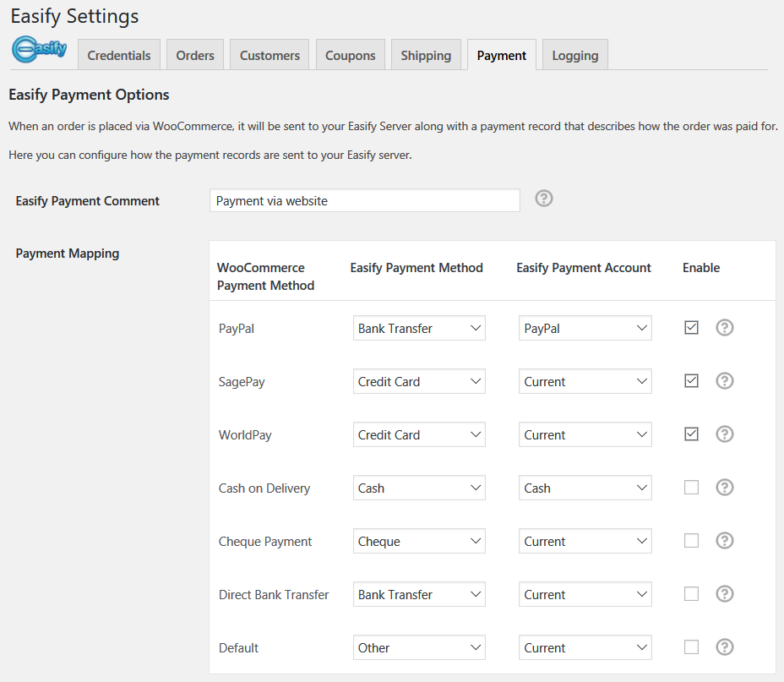Open help icon for Direct Bank Transfer row
Viewport: 784px width, 682px height.
coord(725,594)
